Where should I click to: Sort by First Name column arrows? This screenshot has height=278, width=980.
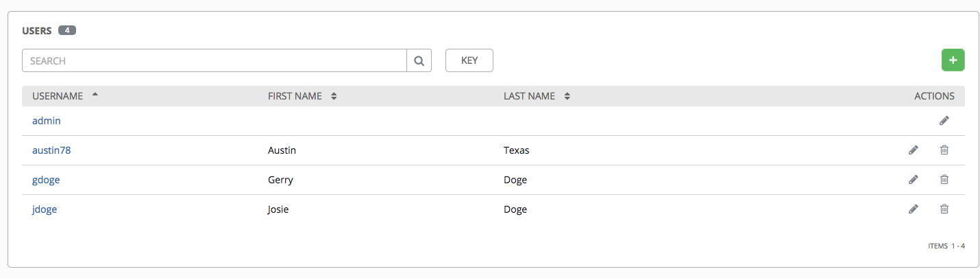[334, 97]
